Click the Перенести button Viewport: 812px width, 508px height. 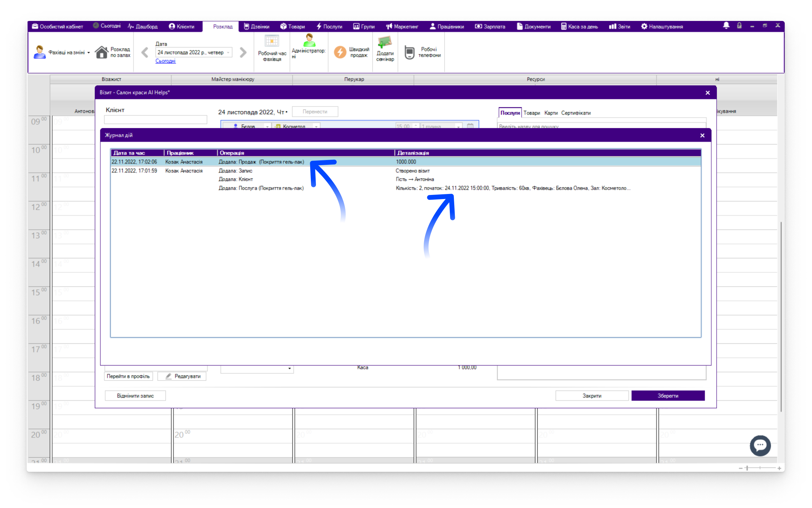click(315, 111)
